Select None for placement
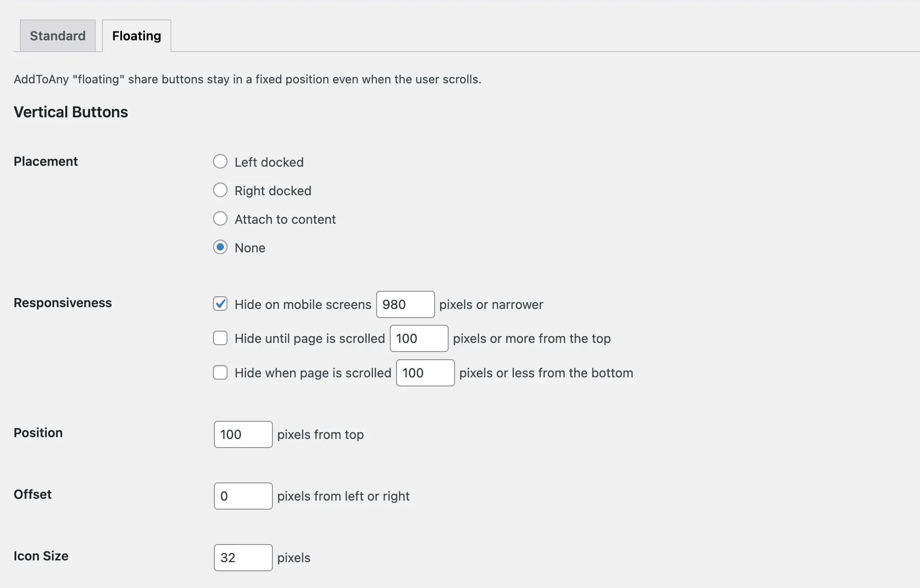Viewport: 920px width, 588px height. pyautogui.click(x=220, y=247)
